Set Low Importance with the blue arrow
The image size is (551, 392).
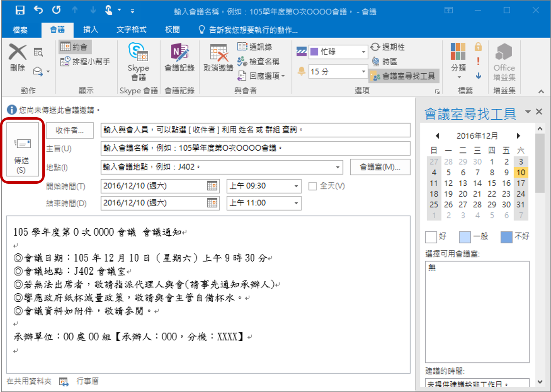point(478,76)
